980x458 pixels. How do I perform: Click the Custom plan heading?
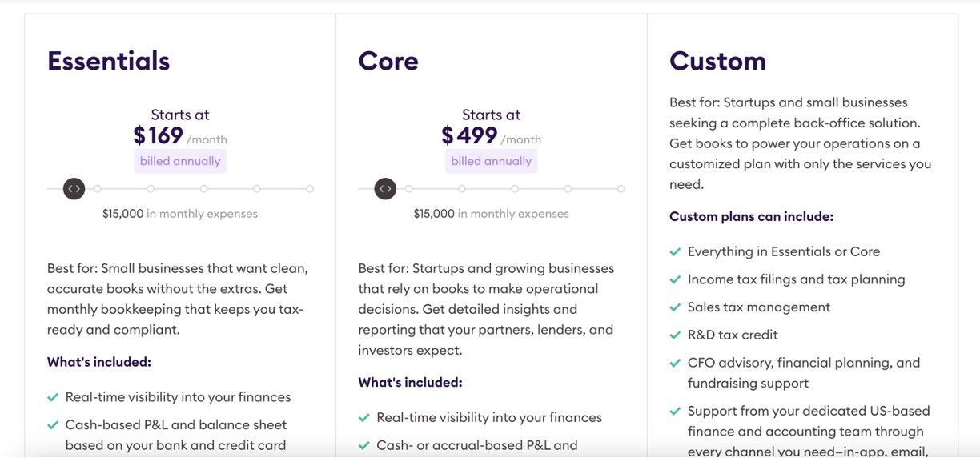(717, 62)
